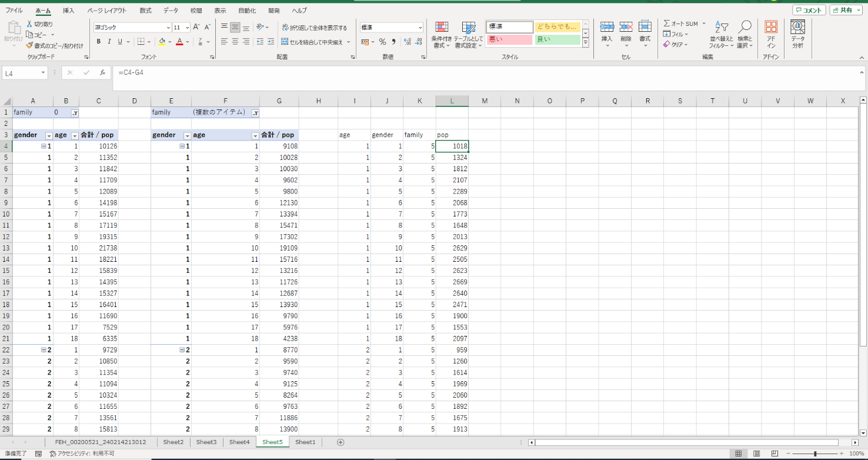This screenshot has height=460, width=868.
Task: Collapse the gender 1 group in column A
Action: [x=44, y=146]
